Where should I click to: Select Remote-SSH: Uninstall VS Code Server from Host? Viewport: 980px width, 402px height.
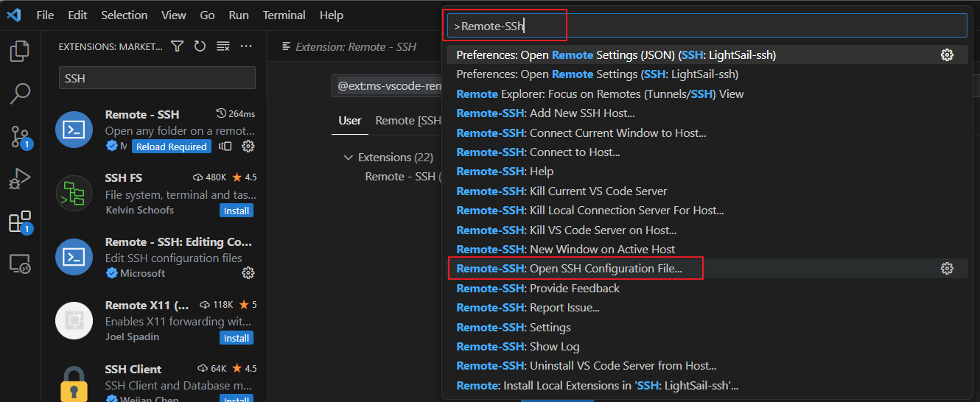click(707, 366)
